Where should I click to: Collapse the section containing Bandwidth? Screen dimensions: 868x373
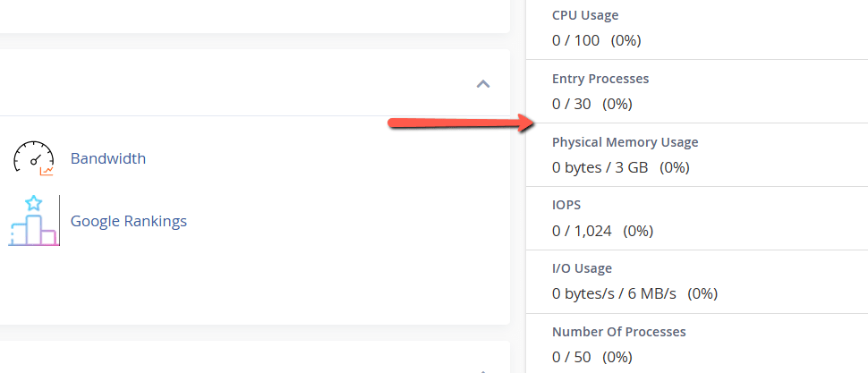483,84
